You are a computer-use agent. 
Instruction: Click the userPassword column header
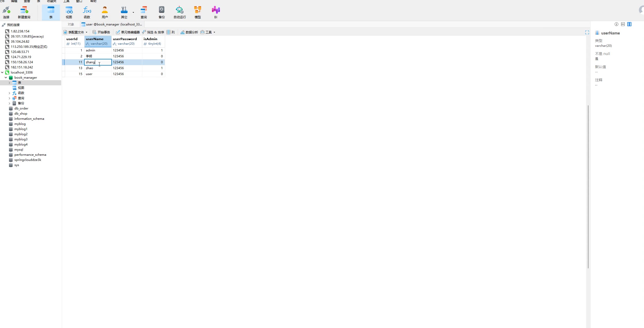[x=127, y=41]
